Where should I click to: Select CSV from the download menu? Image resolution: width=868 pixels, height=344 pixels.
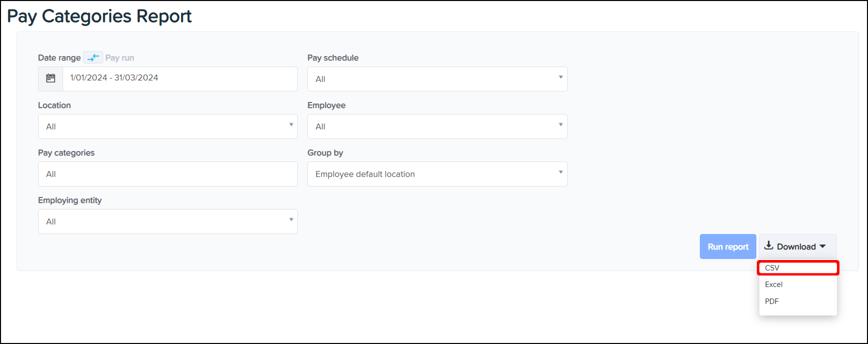pos(772,268)
